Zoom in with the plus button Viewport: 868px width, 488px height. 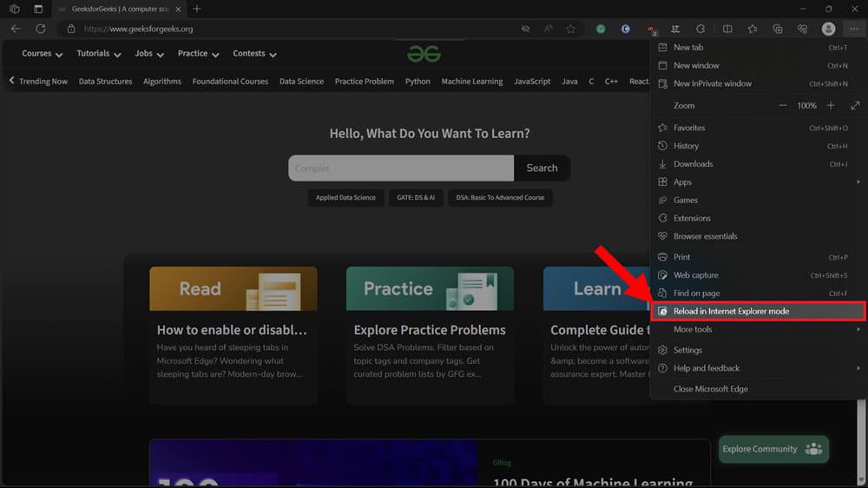point(831,105)
